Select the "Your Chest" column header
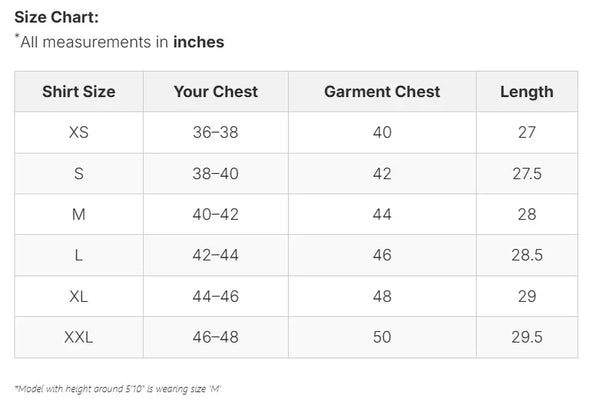 pos(215,91)
